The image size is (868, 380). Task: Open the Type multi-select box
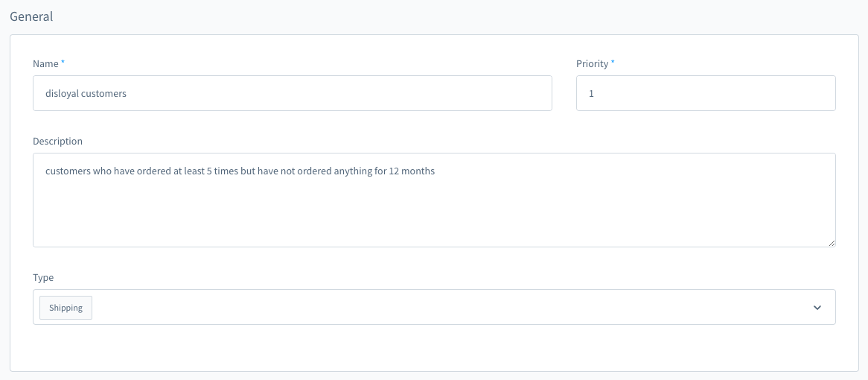tap(434, 307)
